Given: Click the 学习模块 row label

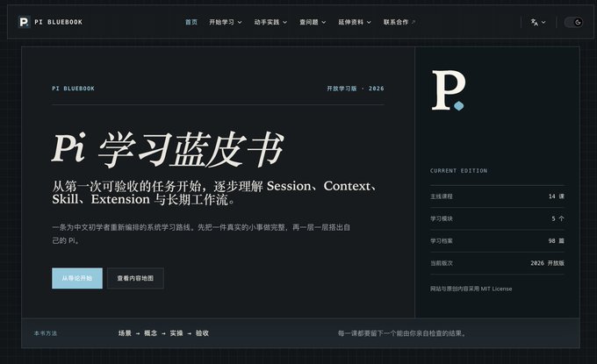Looking at the screenshot, I should [x=442, y=218].
